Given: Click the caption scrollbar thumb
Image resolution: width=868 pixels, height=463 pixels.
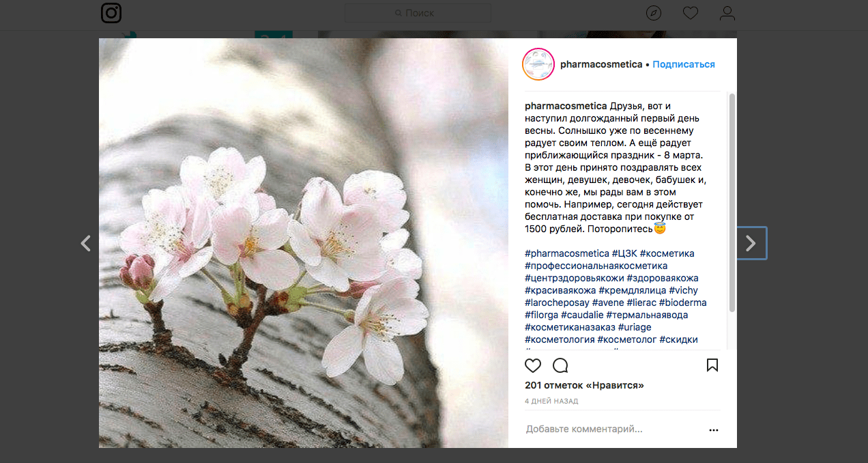Looking at the screenshot, I should [732, 203].
